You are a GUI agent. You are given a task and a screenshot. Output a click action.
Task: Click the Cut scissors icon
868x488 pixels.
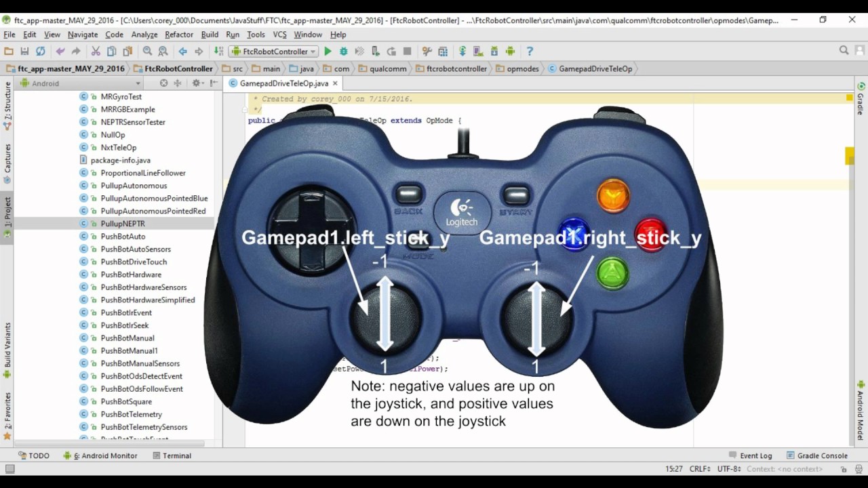tap(96, 52)
